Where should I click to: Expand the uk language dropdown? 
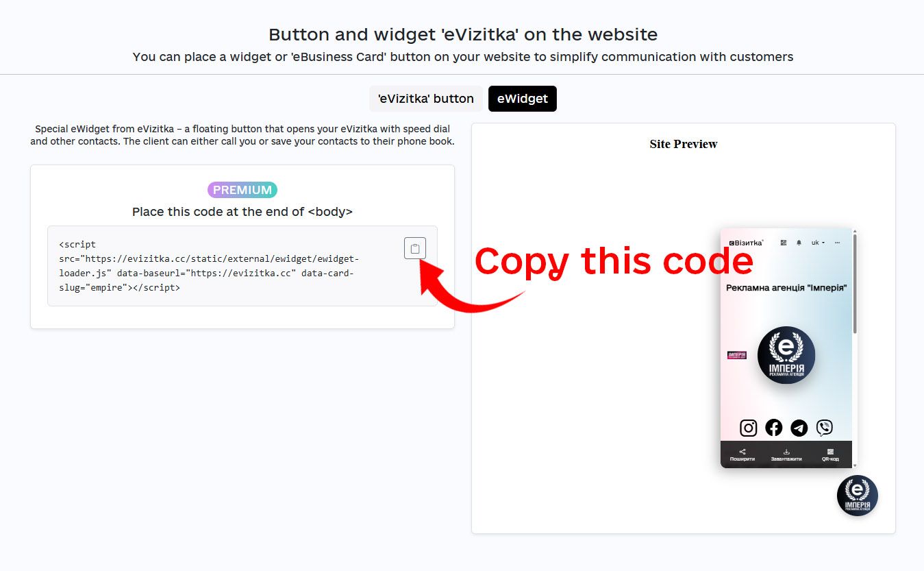pos(818,243)
